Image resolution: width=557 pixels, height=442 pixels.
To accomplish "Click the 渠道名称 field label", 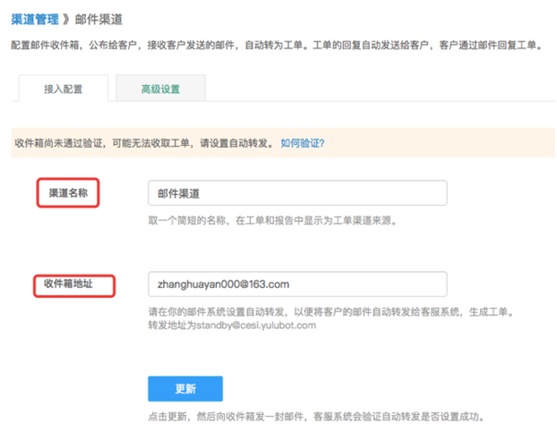I will pos(68,193).
